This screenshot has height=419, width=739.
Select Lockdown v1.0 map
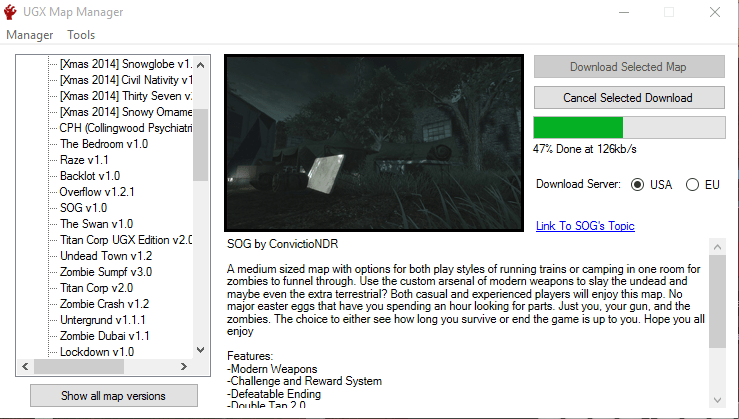pyautogui.click(x=97, y=352)
